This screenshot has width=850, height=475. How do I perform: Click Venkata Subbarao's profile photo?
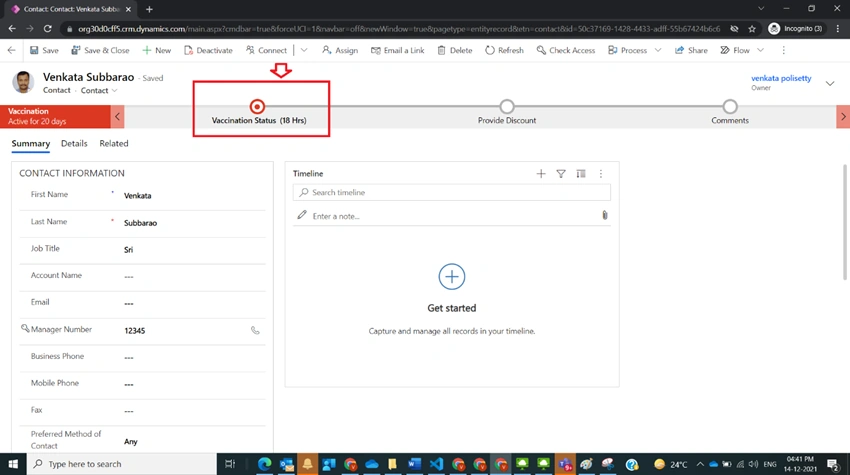(x=23, y=82)
